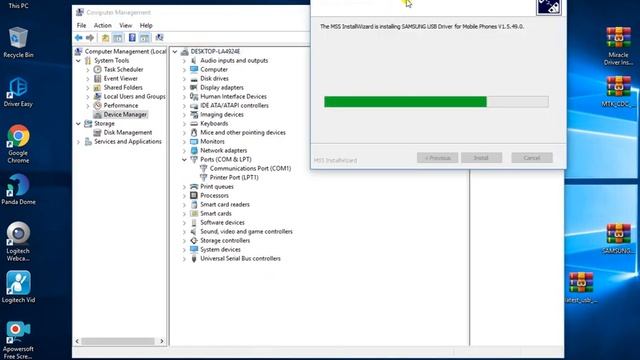Open the Action menu
Viewport: 640px width, 360px height.
coord(102,25)
